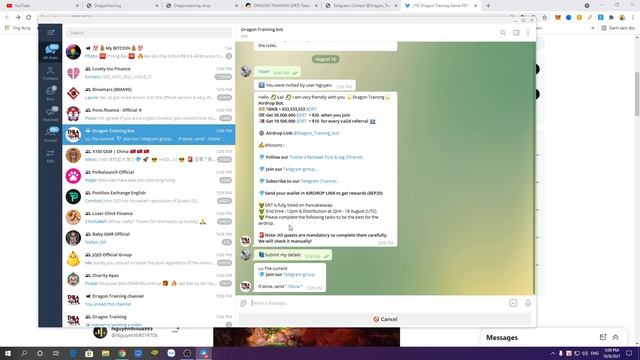Open the Ứng dụng apps bookmark shortcut
This screenshot has height=360, width=640.
point(18,28)
